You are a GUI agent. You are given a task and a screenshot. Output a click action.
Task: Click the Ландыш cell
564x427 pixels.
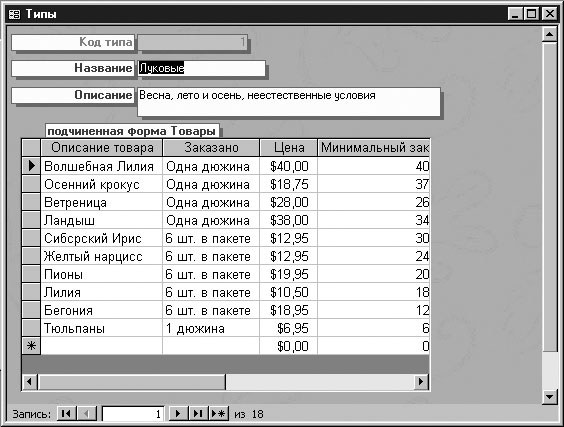pos(102,220)
